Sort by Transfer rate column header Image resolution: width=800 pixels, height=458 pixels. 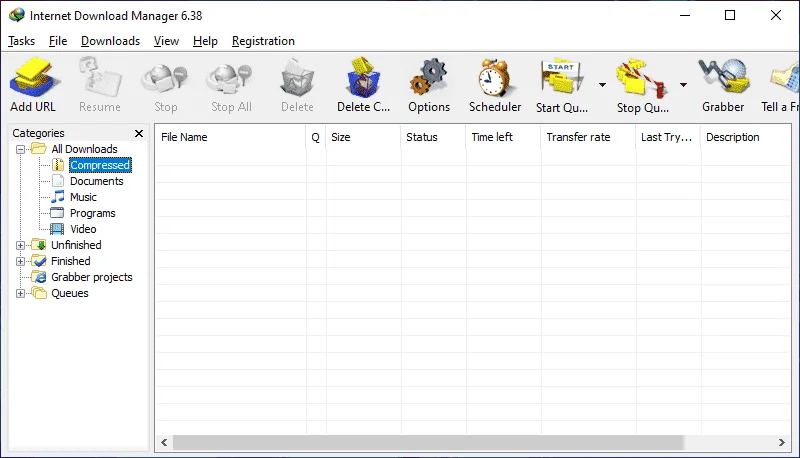(x=588, y=137)
